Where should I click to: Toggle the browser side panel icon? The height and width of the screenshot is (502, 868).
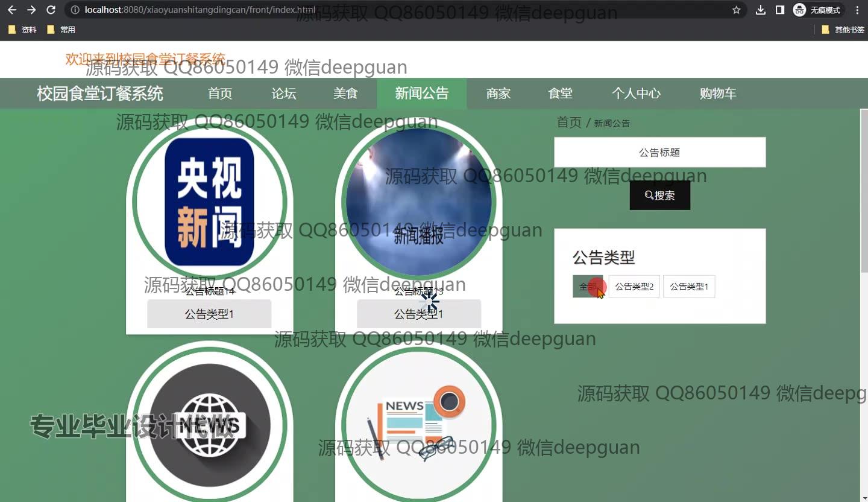pyautogui.click(x=780, y=10)
